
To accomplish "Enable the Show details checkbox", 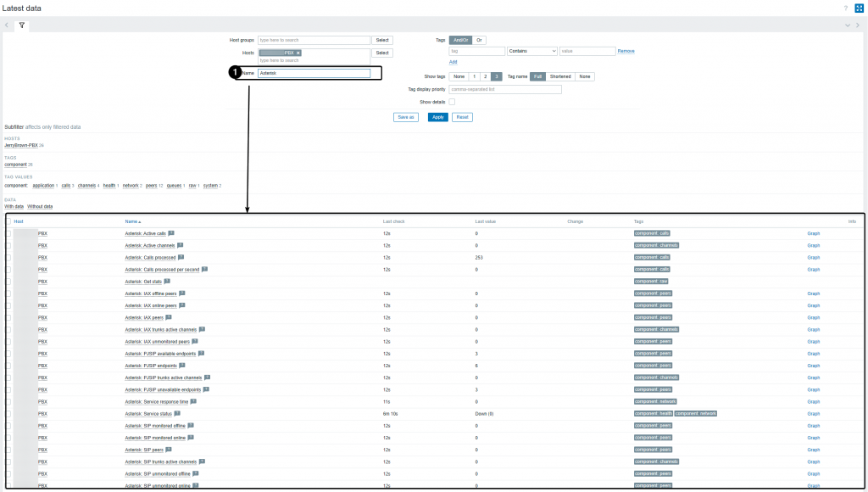I will pyautogui.click(x=452, y=102).
